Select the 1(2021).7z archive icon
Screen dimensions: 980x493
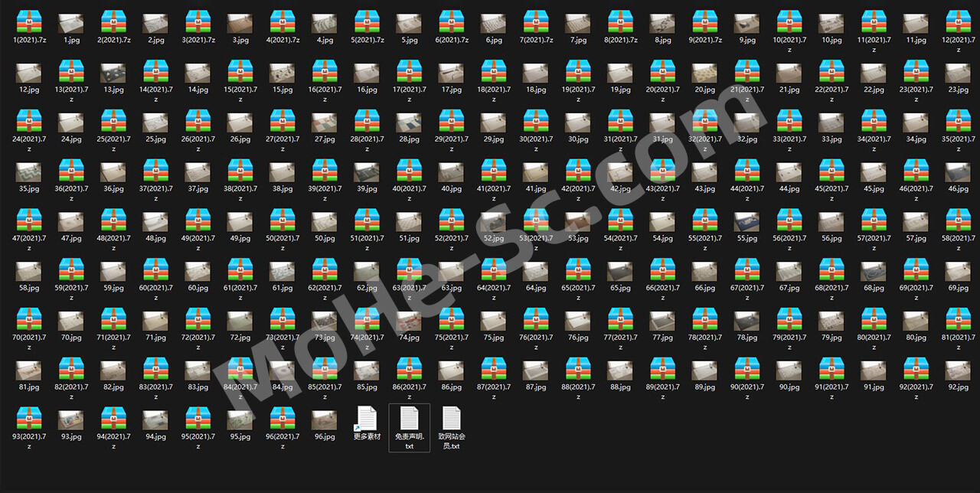[29, 22]
